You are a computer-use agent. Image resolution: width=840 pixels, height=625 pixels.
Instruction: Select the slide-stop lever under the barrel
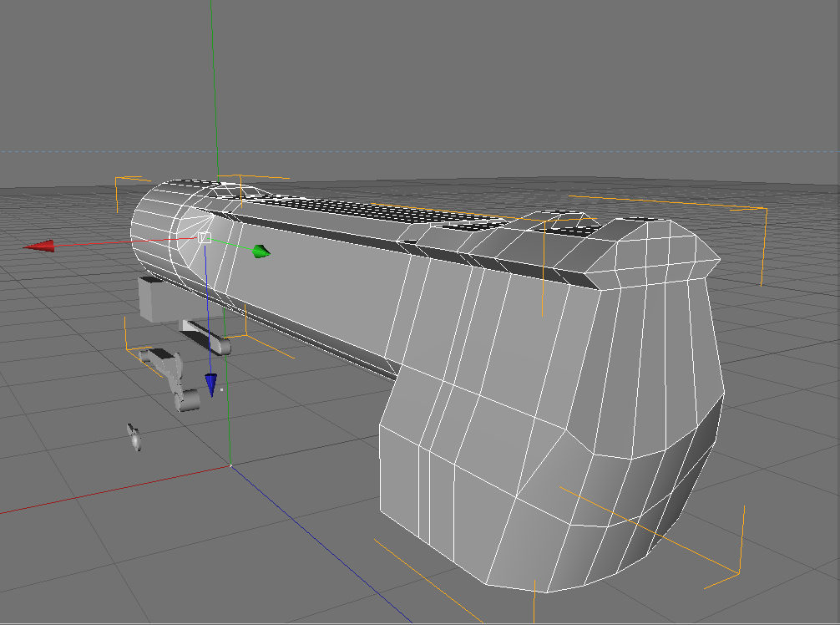coord(206,338)
